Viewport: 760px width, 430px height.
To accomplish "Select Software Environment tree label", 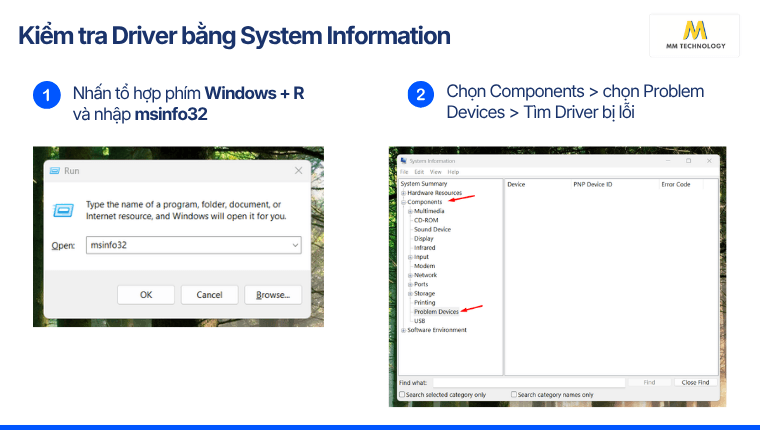I will click(437, 330).
